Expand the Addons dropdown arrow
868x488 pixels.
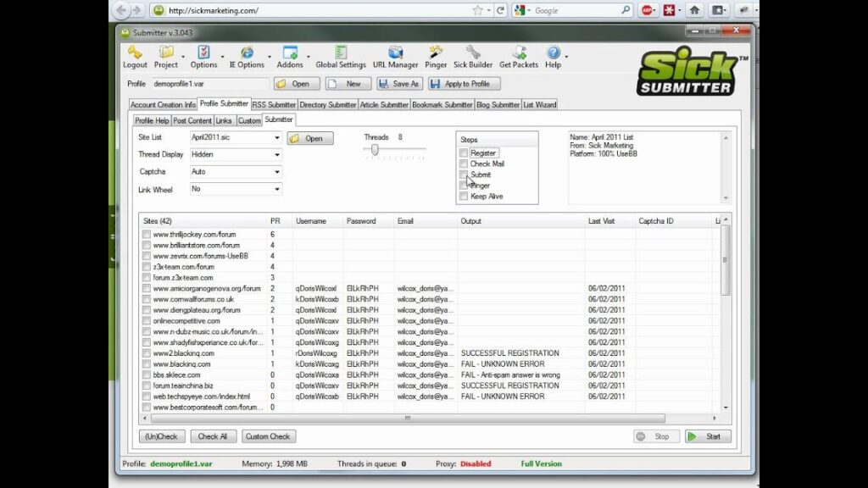point(309,57)
